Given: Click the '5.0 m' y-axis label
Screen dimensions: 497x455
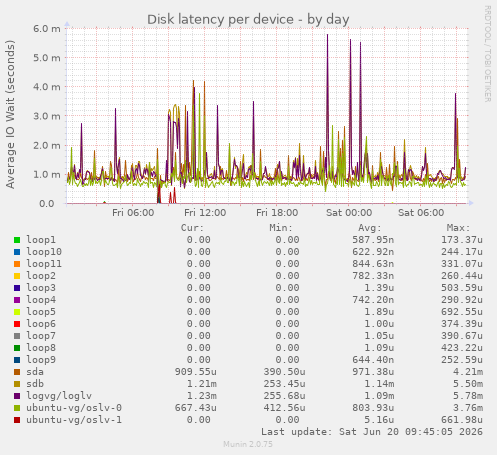Looking at the screenshot, I should pyautogui.click(x=47, y=58).
